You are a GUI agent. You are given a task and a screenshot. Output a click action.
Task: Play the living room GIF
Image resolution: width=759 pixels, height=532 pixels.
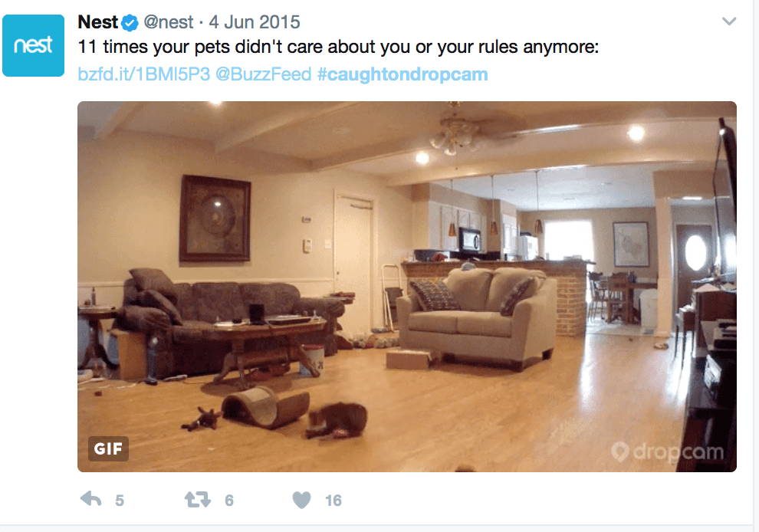(407, 287)
